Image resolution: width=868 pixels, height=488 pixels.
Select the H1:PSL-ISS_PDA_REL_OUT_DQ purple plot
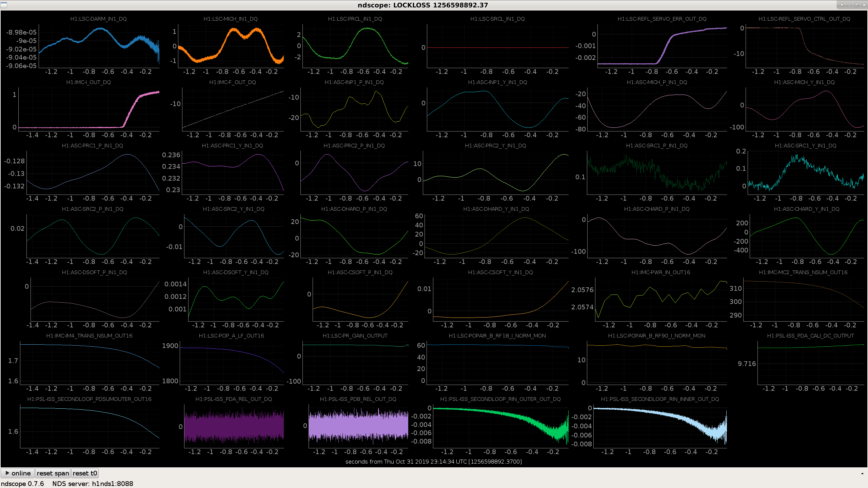[x=234, y=426]
